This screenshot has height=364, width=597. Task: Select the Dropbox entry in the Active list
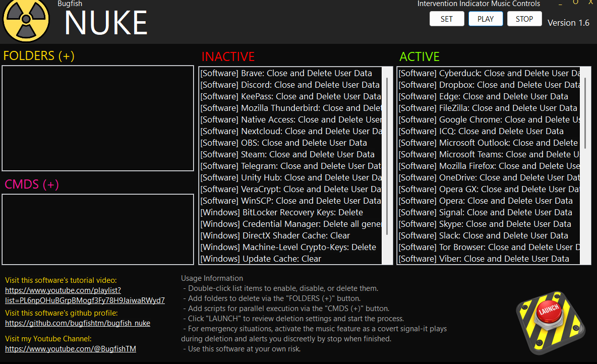click(489, 85)
